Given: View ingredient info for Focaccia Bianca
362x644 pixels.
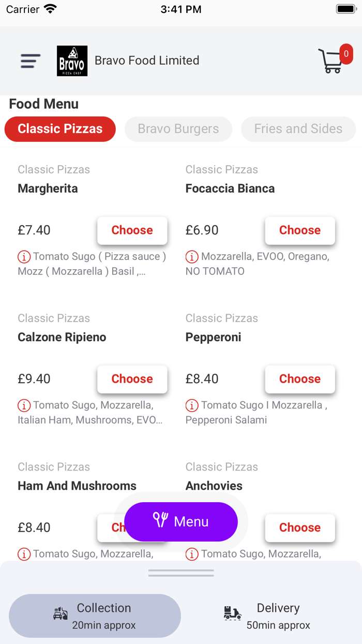Looking at the screenshot, I should pos(192,256).
